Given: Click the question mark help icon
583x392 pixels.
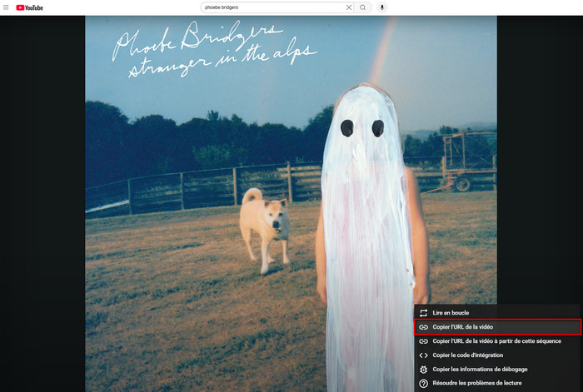Looking at the screenshot, I should point(423,384).
